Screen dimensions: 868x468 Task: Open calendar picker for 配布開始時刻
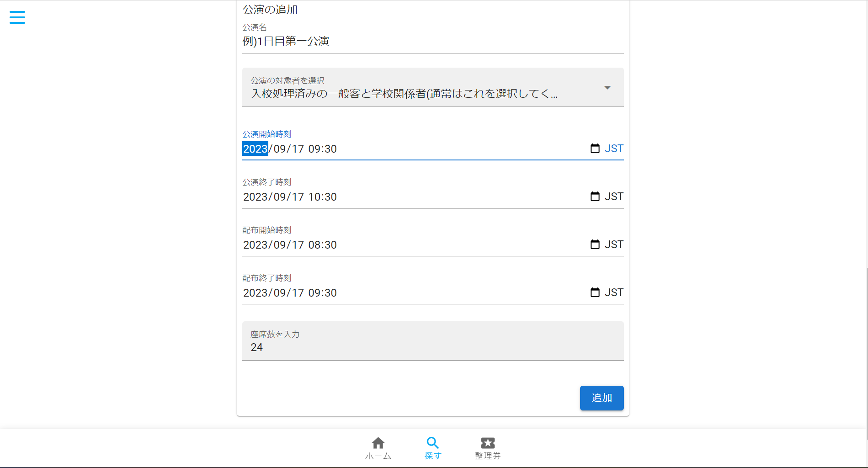[x=595, y=245]
